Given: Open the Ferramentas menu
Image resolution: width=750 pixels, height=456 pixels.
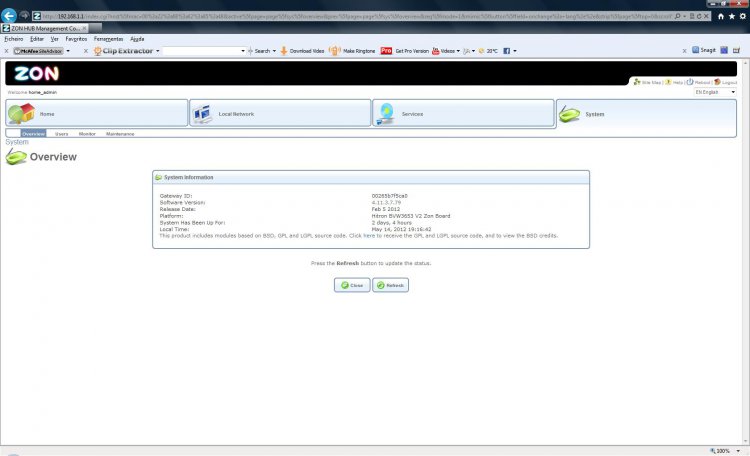Looking at the screenshot, I should pos(108,39).
